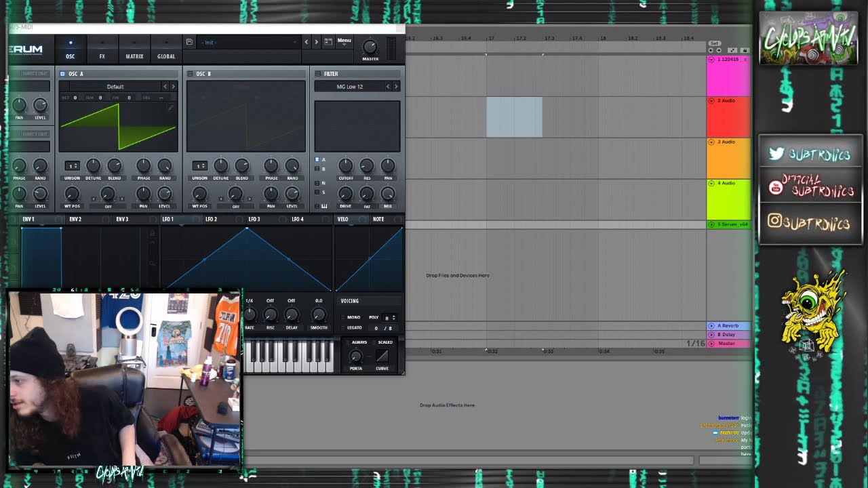Select previous filter type arrow
Screen dimensions: 868x488
388,87
